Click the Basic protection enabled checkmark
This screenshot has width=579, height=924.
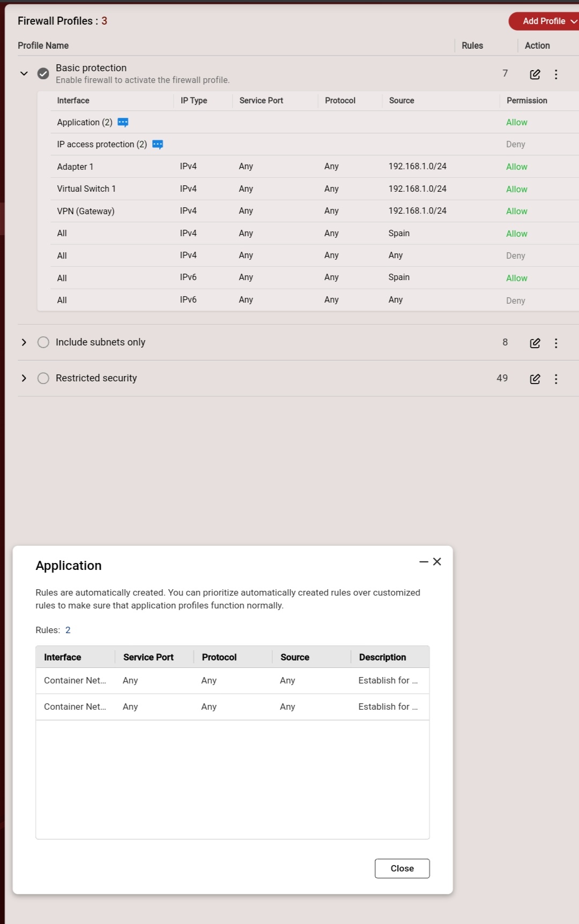coord(43,73)
